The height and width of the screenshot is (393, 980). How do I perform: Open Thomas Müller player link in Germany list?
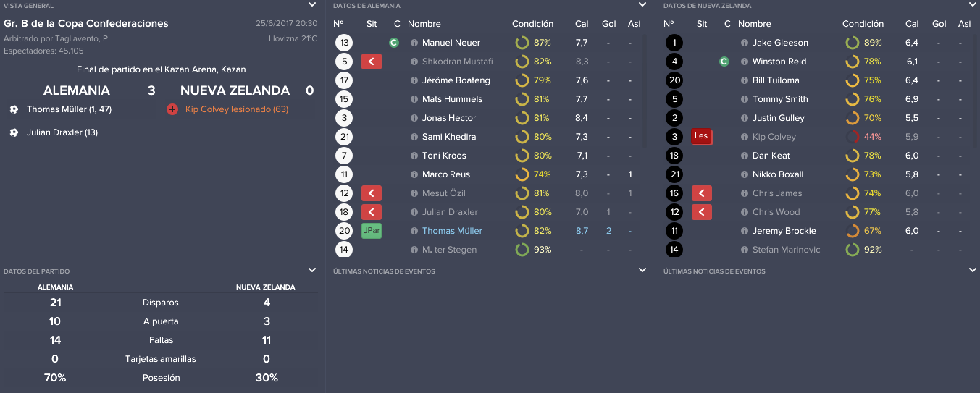(x=452, y=231)
